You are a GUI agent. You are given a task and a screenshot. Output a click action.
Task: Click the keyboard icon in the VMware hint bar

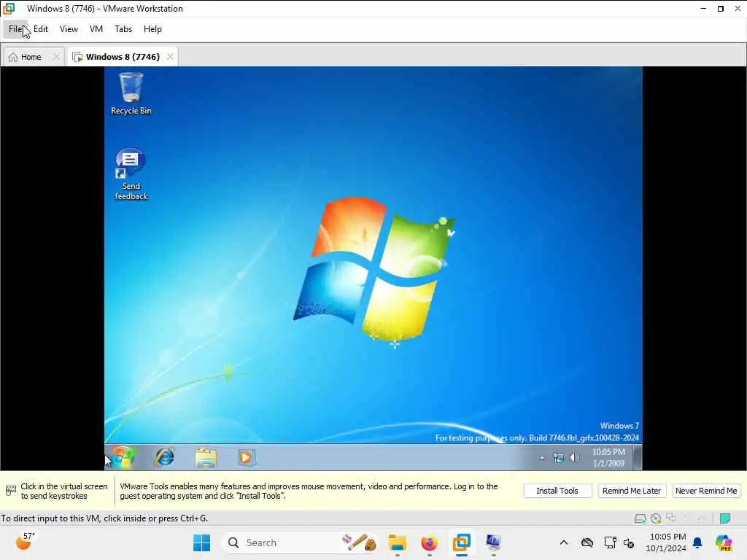pos(10,491)
